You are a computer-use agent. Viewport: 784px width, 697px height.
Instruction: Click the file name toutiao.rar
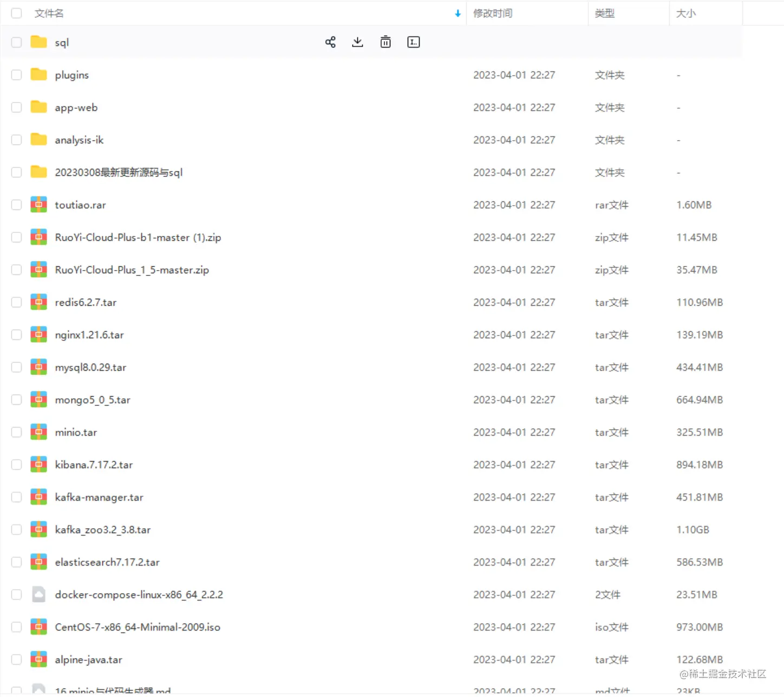80,205
